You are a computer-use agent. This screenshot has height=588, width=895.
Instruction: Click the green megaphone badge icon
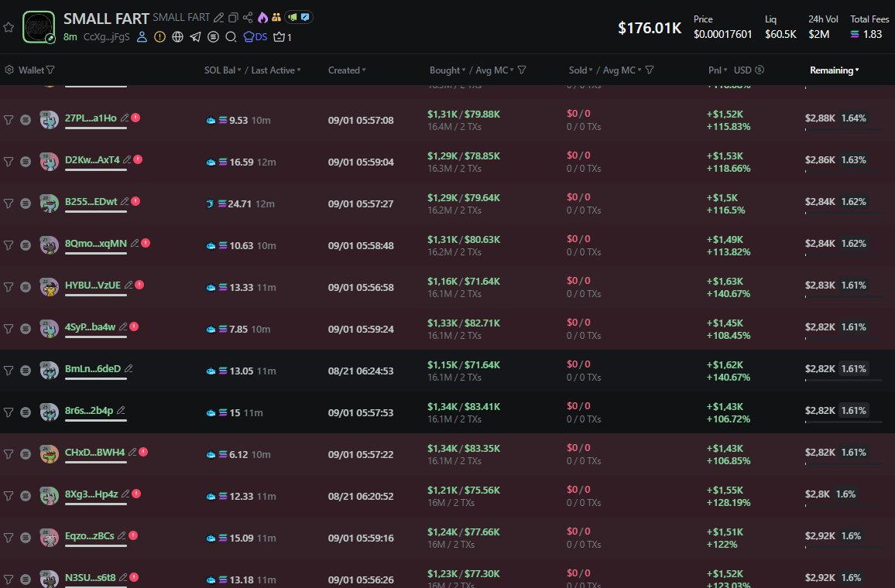tap(292, 18)
